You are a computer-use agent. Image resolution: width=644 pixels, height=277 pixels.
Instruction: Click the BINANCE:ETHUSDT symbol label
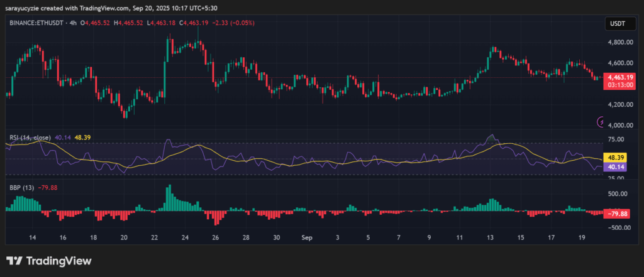[36, 23]
